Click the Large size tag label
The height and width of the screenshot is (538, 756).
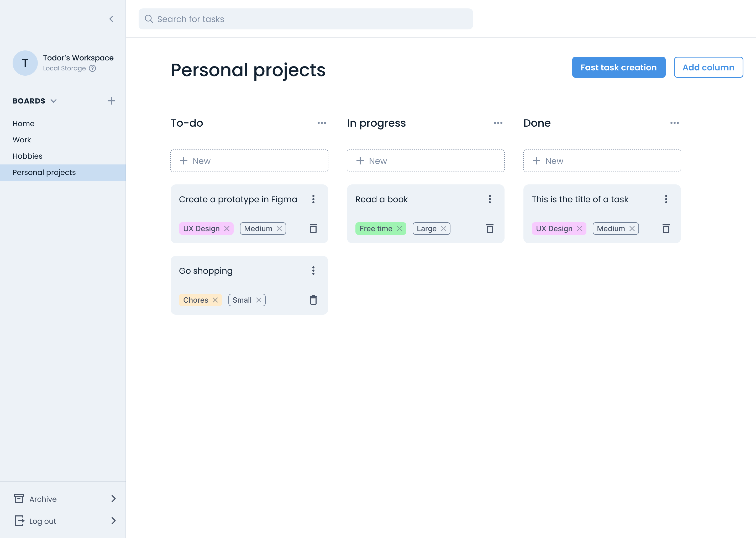click(427, 229)
